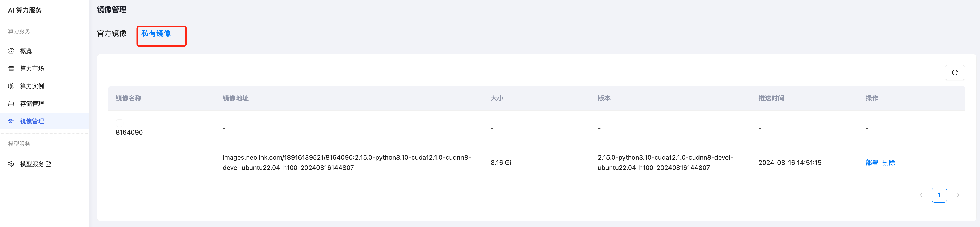Click the 镜像管理 whale icon
This screenshot has width=980, height=227.
point(11,121)
